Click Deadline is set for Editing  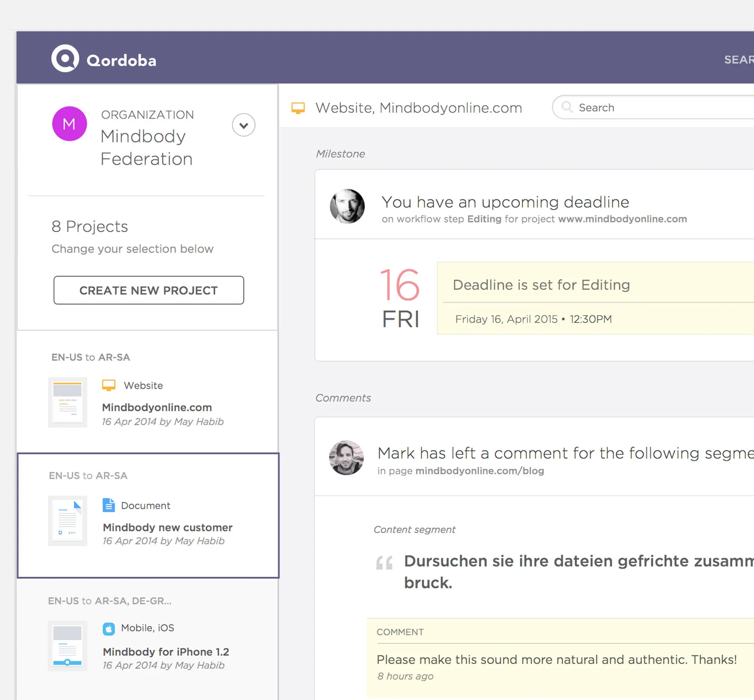click(541, 285)
